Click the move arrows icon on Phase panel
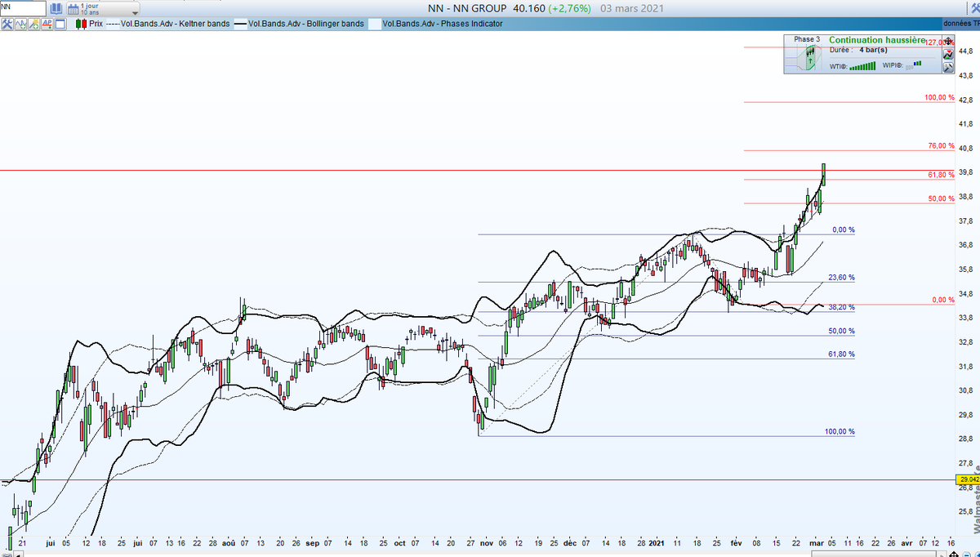This screenshot has width=980, height=557. click(x=948, y=41)
